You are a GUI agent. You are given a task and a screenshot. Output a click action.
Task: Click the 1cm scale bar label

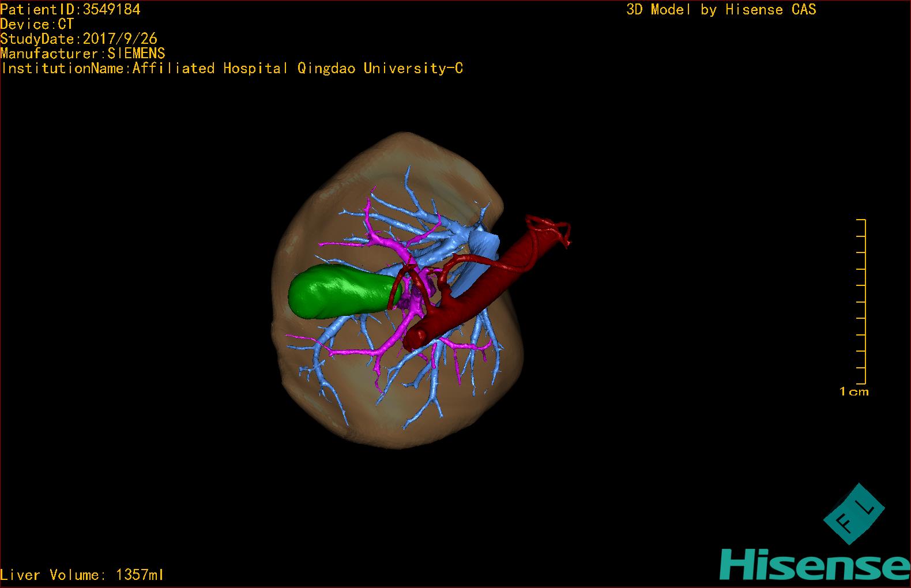[854, 392]
